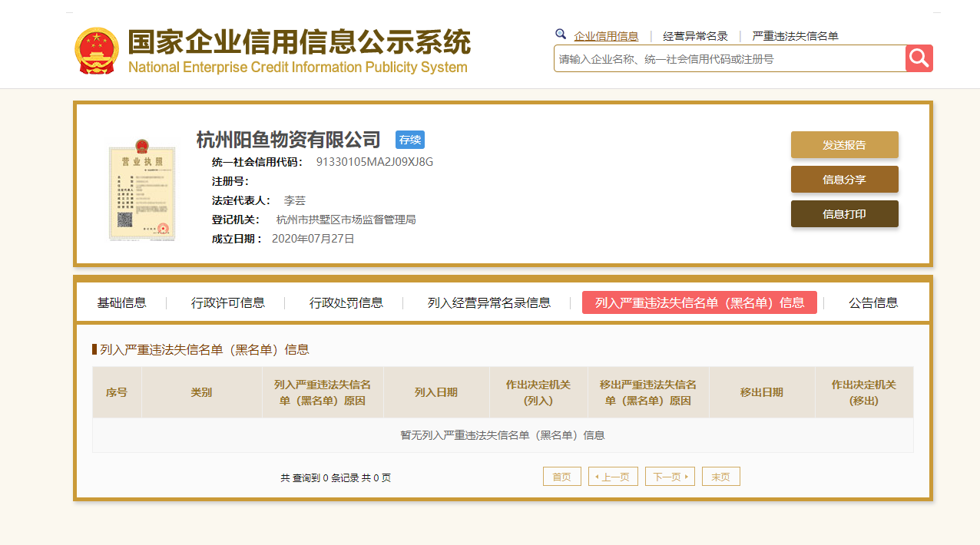This screenshot has height=545, width=980.
Task: Click the 序号 column header
Action: pyautogui.click(x=117, y=392)
